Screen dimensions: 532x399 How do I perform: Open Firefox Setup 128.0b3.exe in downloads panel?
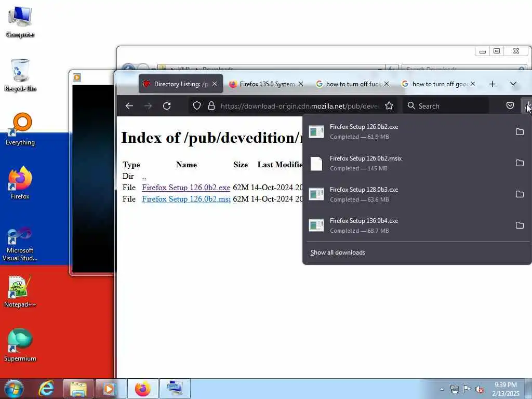tap(407, 194)
